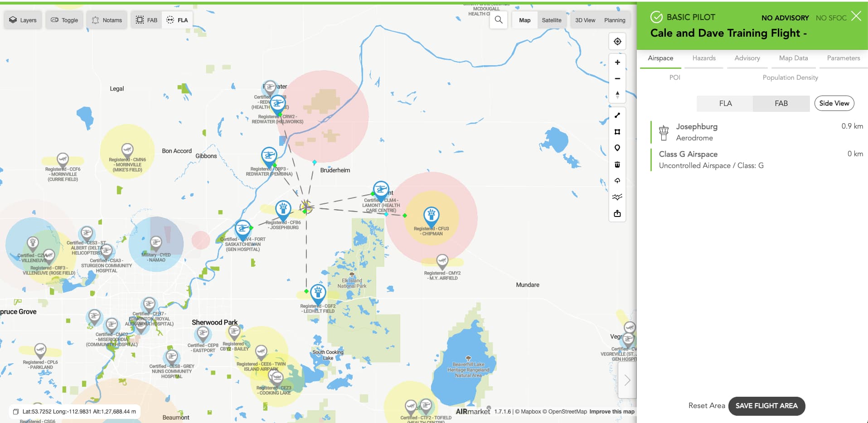This screenshot has height=423, width=868.
Task: Click the Toggle switch button
Action: click(64, 20)
